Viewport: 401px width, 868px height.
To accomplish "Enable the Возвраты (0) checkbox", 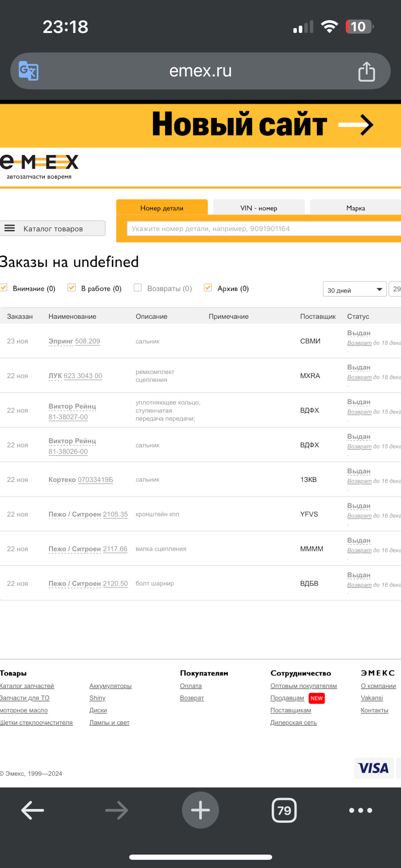I will (138, 288).
